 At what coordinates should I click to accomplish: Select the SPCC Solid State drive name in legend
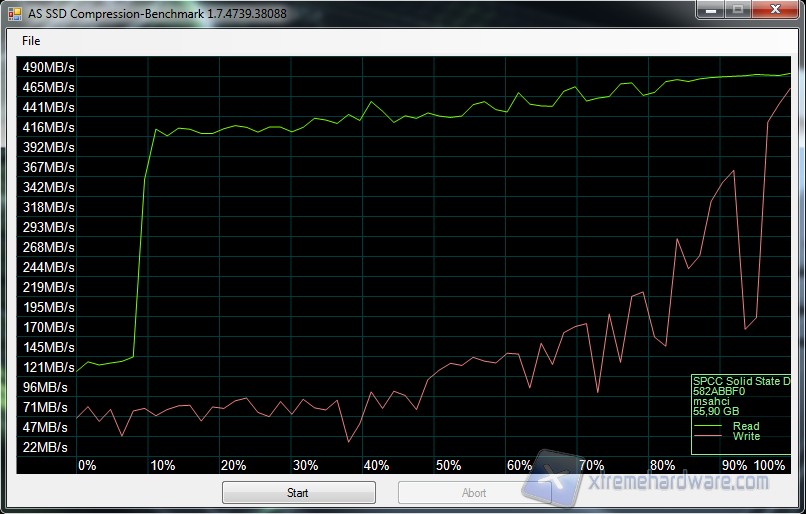pyautogui.click(x=741, y=381)
